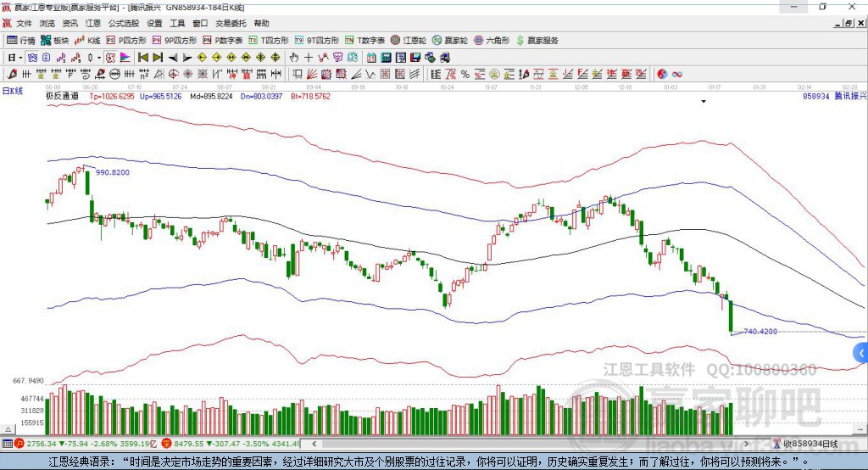The height and width of the screenshot is (470, 868).
Task: Click the 收858934日线 status label
Action: tap(810, 444)
